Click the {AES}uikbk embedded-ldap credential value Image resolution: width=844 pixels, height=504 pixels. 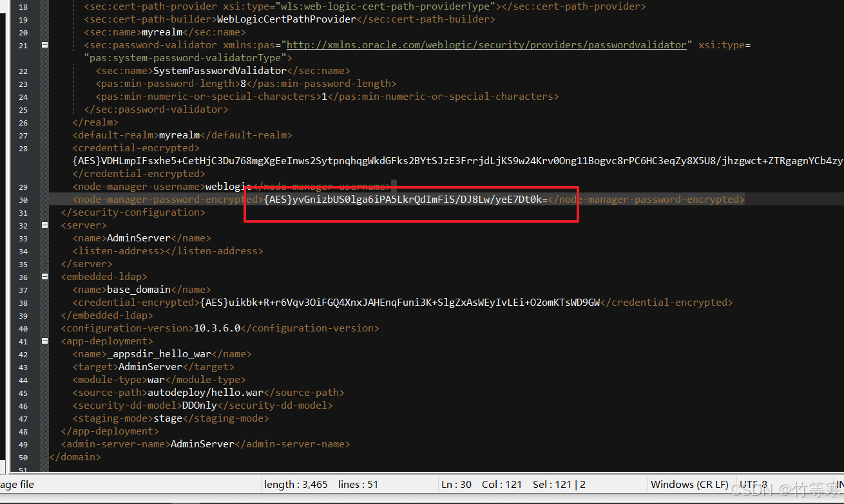pyautogui.click(x=399, y=303)
